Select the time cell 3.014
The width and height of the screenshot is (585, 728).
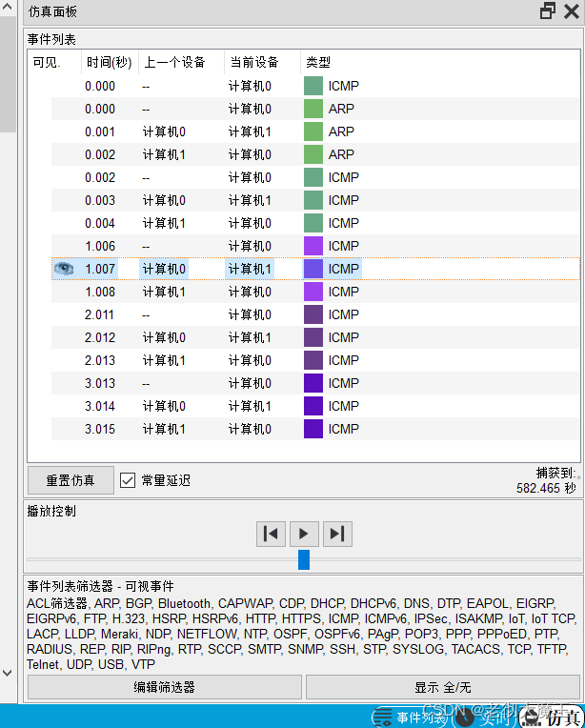100,406
